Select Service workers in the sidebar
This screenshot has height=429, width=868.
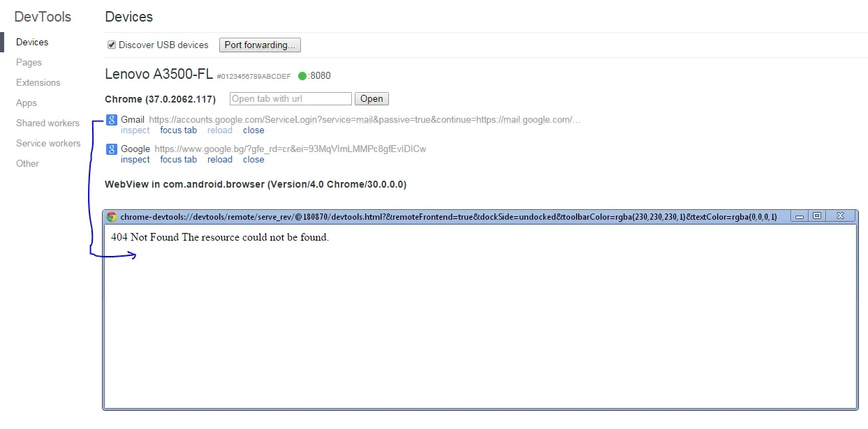[48, 144]
